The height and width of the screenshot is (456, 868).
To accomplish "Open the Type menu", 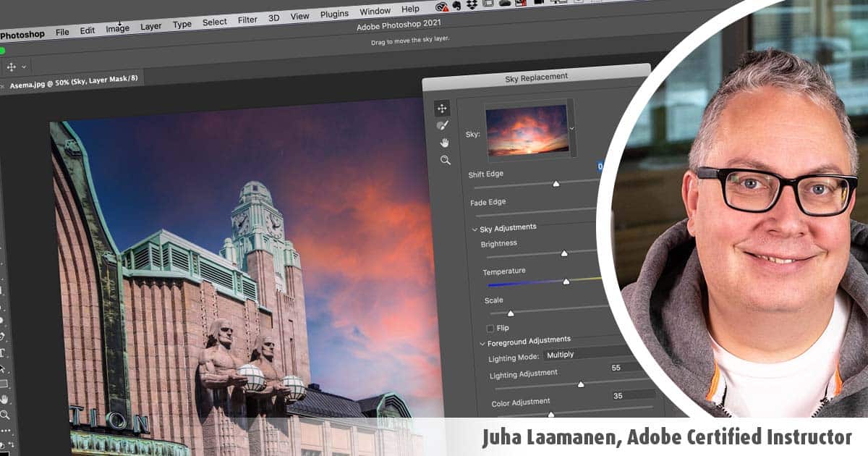I will click(x=182, y=25).
